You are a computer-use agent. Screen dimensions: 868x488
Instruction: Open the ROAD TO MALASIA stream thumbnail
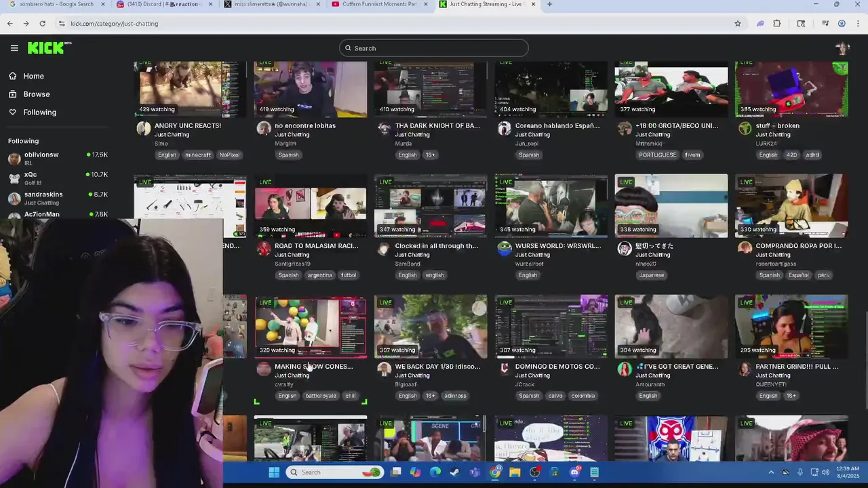(311, 206)
